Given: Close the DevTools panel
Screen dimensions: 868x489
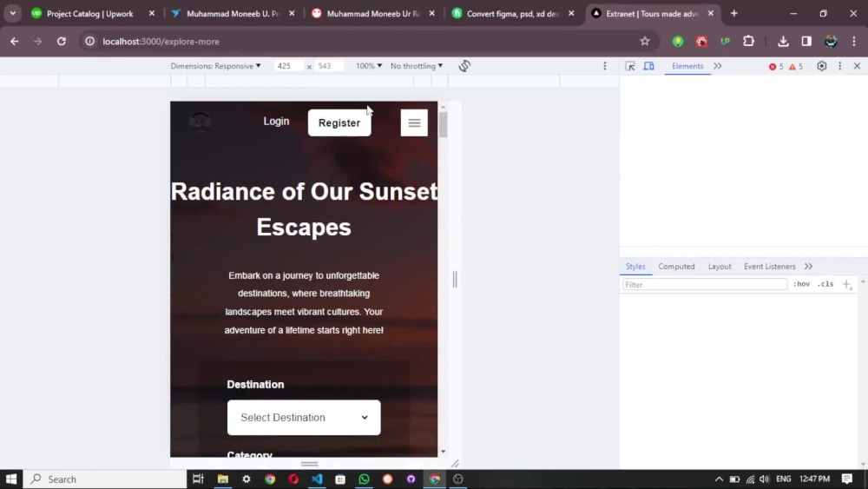Looking at the screenshot, I should pyautogui.click(x=857, y=66).
